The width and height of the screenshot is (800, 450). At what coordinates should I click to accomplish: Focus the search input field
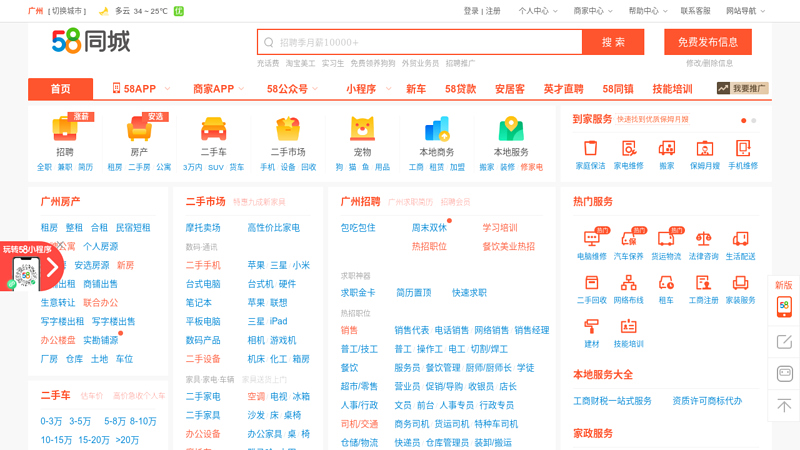click(x=420, y=42)
